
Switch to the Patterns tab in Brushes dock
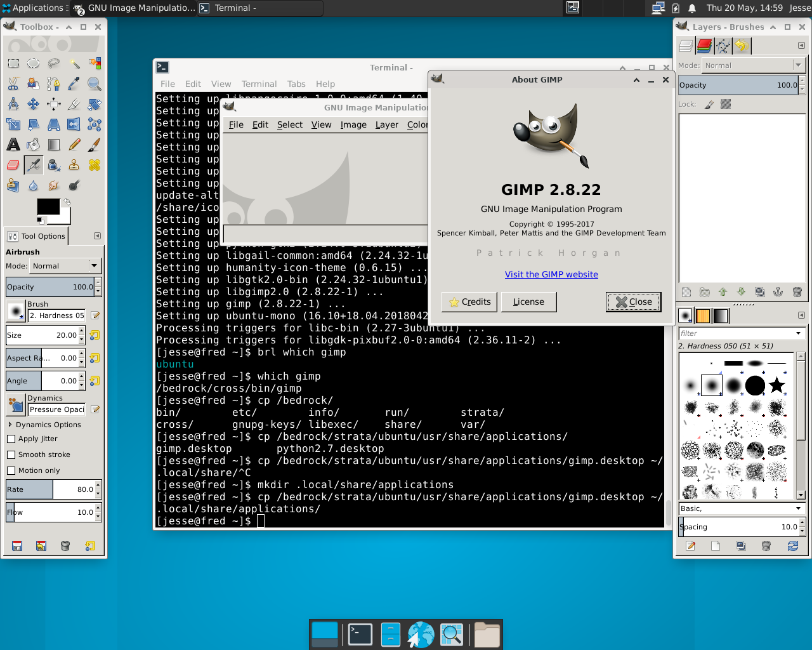(x=703, y=315)
